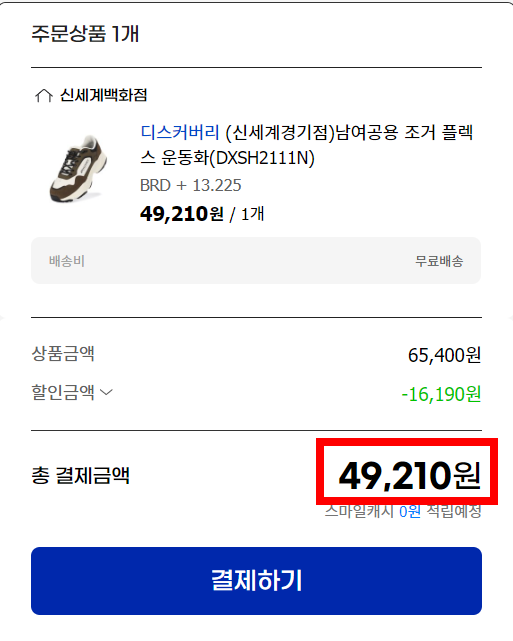513x641 pixels.
Task: Open the 디스커버리 brand link
Action: tap(180, 132)
